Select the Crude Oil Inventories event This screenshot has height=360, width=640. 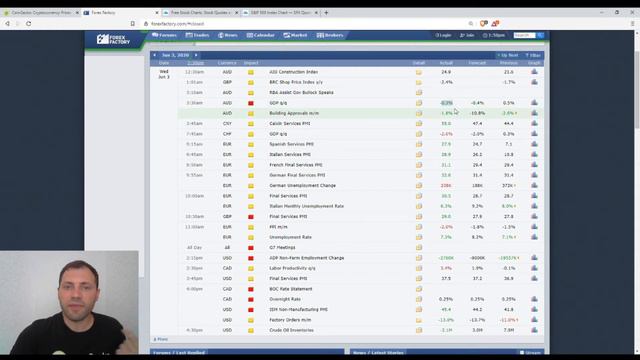[x=291, y=330]
